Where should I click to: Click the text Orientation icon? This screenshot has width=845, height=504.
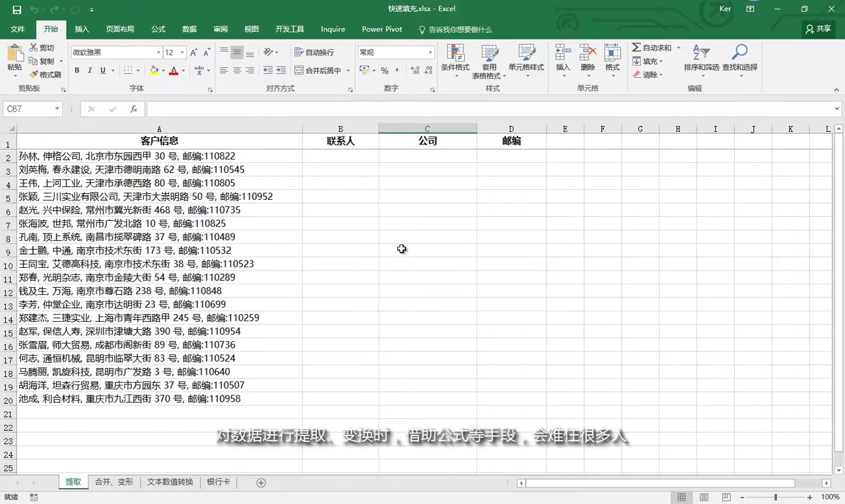point(268,52)
